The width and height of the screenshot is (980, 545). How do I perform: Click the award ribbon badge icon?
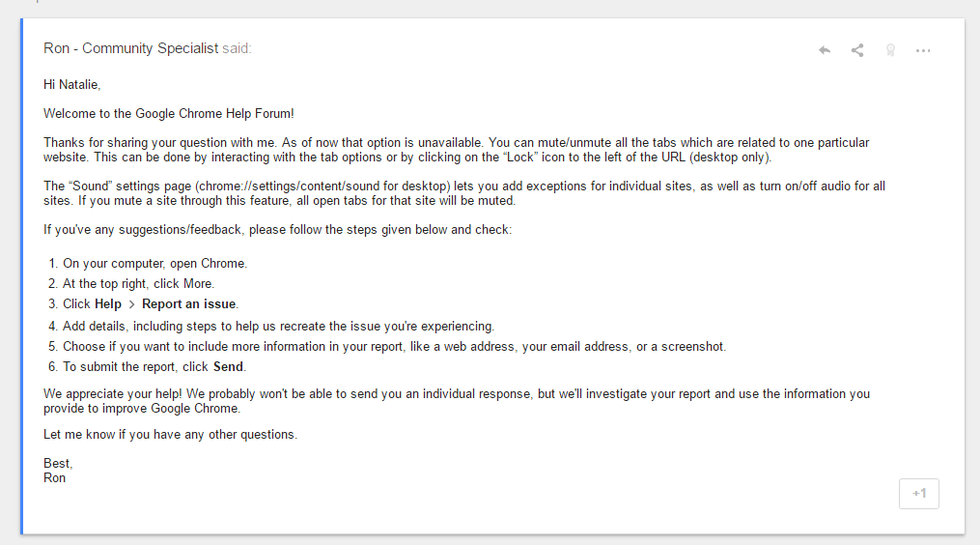[x=890, y=50]
